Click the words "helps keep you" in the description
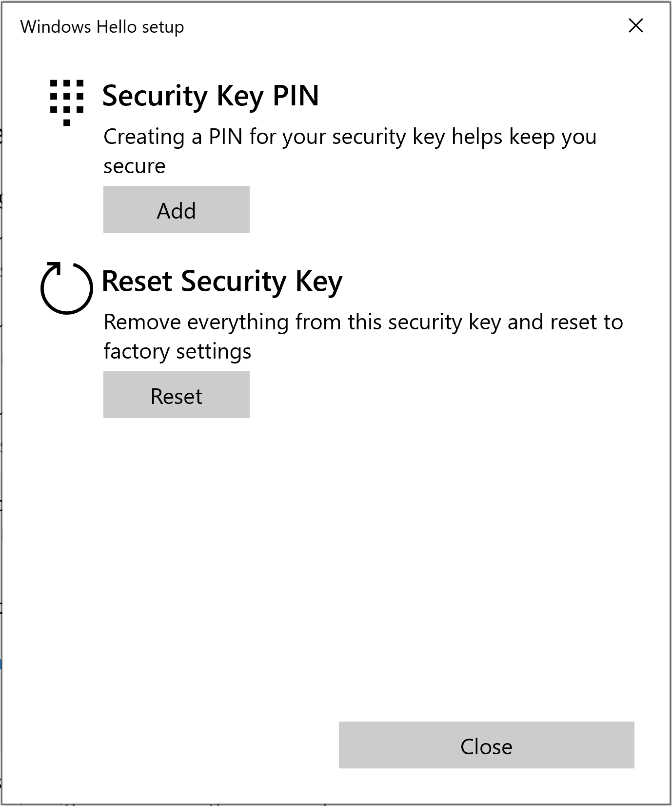This screenshot has width=672, height=806. pyautogui.click(x=524, y=137)
